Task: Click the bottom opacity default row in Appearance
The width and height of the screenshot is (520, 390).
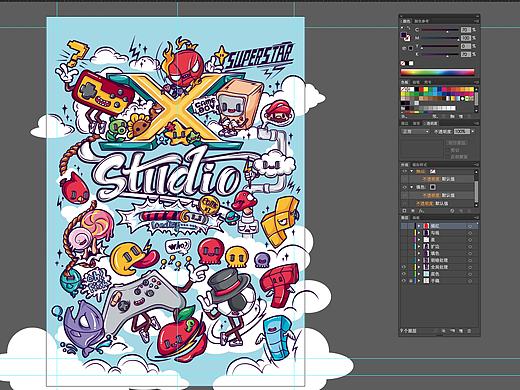Action: [x=432, y=204]
